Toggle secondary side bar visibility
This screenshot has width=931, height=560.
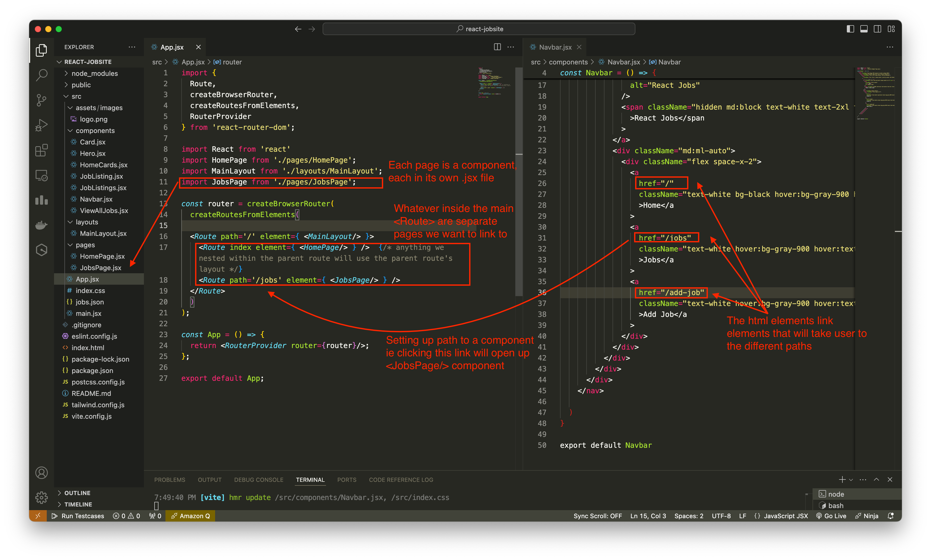[877, 29]
